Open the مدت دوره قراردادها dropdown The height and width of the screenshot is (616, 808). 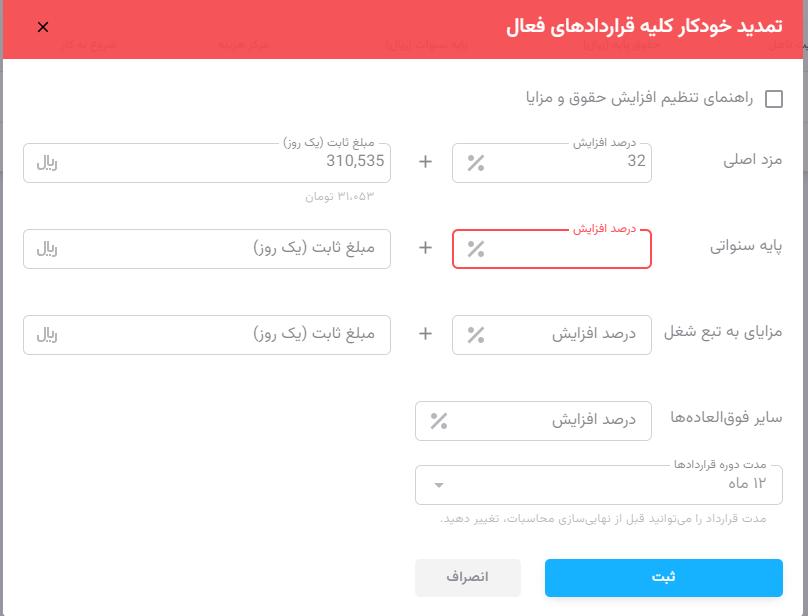pyautogui.click(x=598, y=485)
